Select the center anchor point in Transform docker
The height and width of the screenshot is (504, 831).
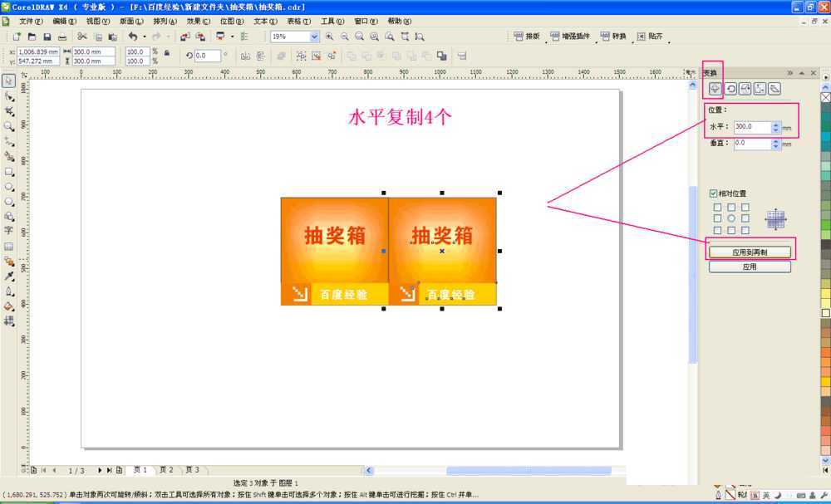point(732,217)
